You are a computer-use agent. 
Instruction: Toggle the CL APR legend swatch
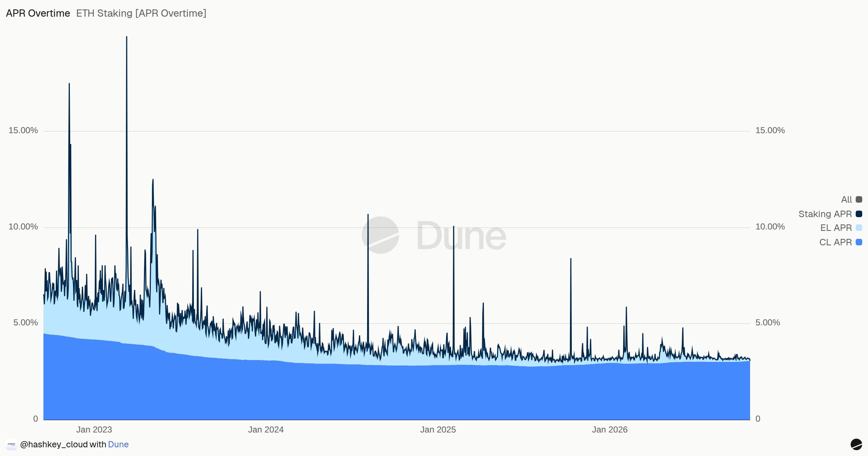click(x=859, y=242)
